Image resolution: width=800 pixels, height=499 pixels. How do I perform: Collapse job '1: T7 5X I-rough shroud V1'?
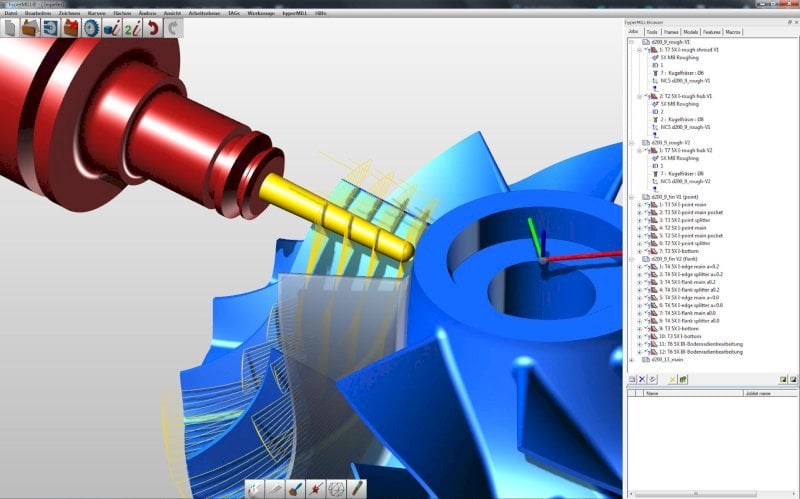point(639,50)
